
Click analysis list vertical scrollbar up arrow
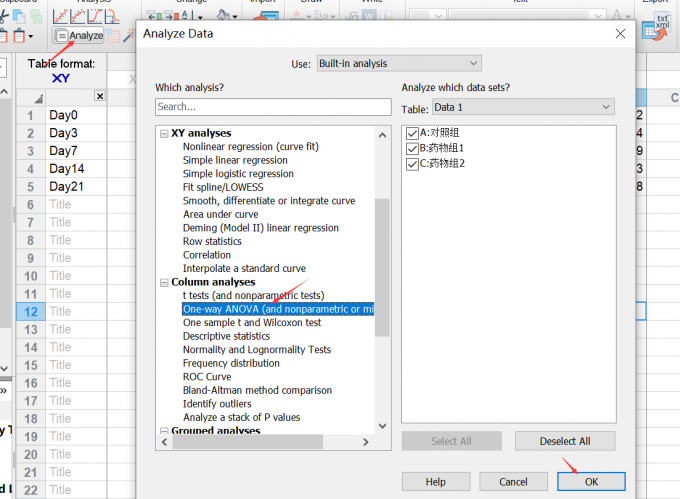(382, 135)
